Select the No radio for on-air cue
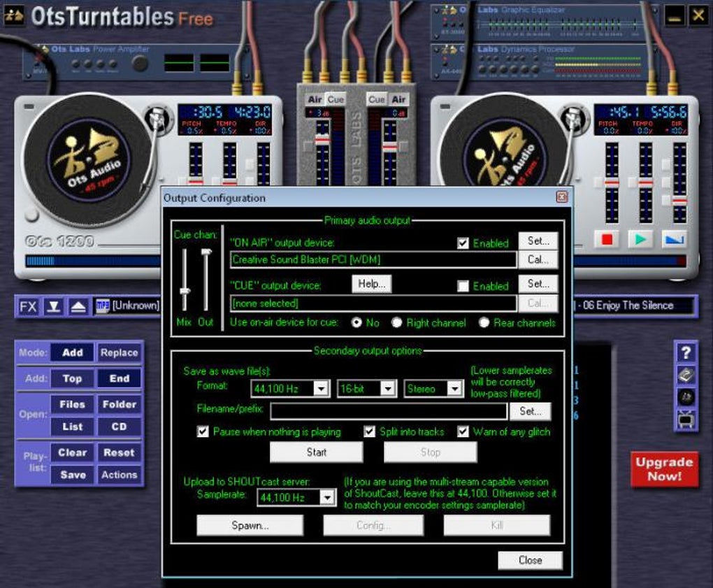The image size is (713, 588). coord(357,322)
